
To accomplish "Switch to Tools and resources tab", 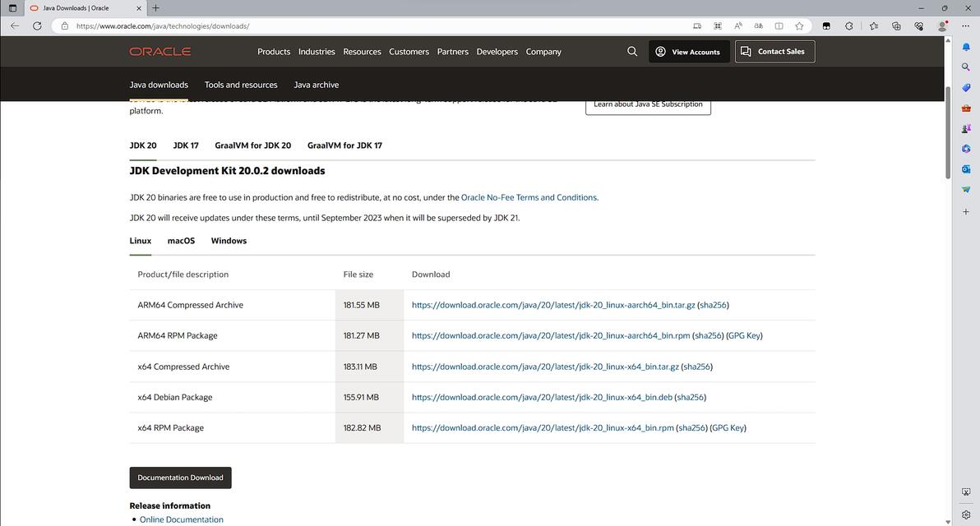I will coord(241,85).
